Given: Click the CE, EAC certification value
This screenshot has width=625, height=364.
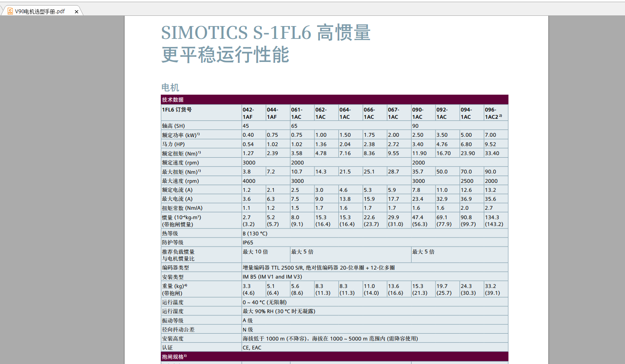Looking at the screenshot, I should click(x=252, y=348).
